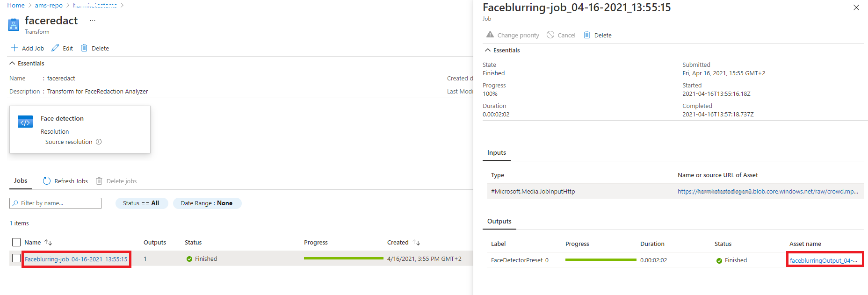
Task: Check the Faceblurring-job row checkbox
Action: 16,258
